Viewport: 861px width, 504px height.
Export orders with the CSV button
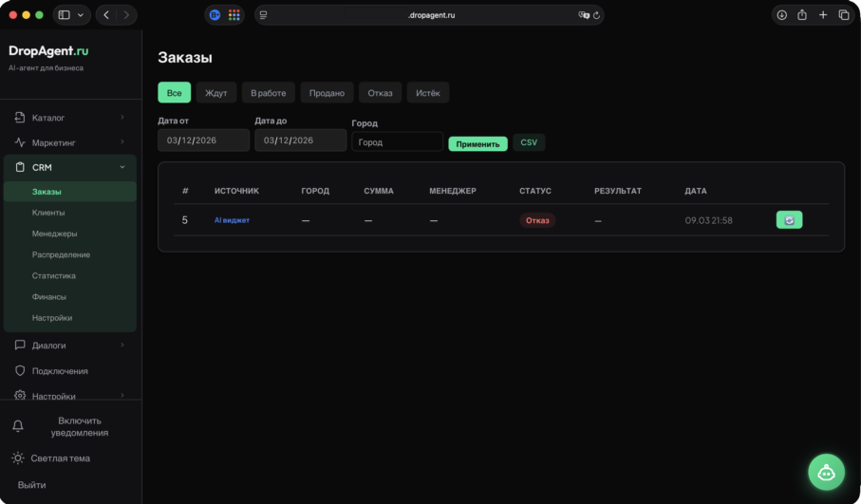click(x=529, y=142)
